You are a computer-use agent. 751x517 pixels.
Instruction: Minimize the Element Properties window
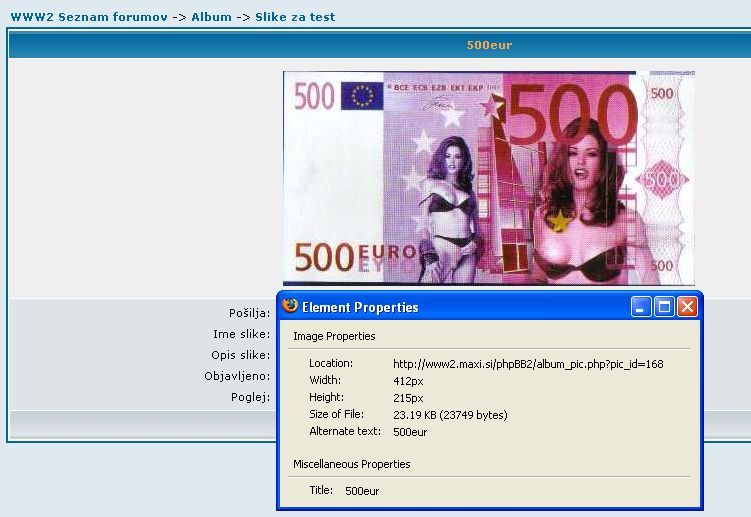[641, 307]
